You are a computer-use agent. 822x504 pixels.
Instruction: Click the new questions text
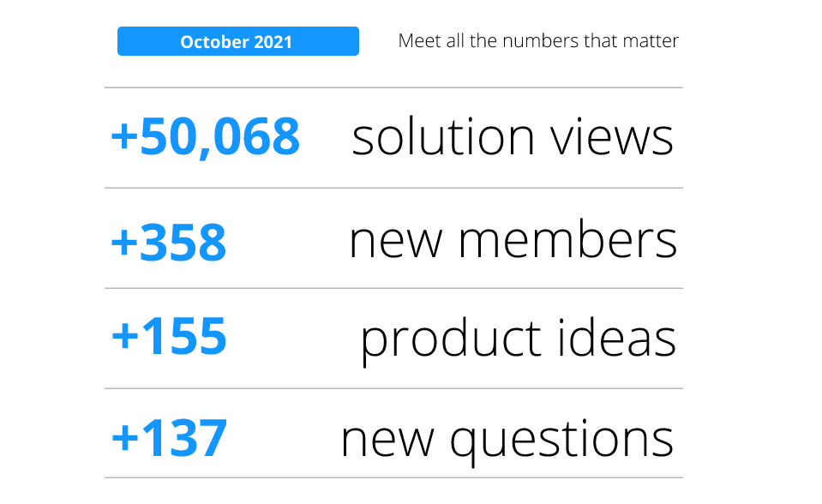pos(507,441)
